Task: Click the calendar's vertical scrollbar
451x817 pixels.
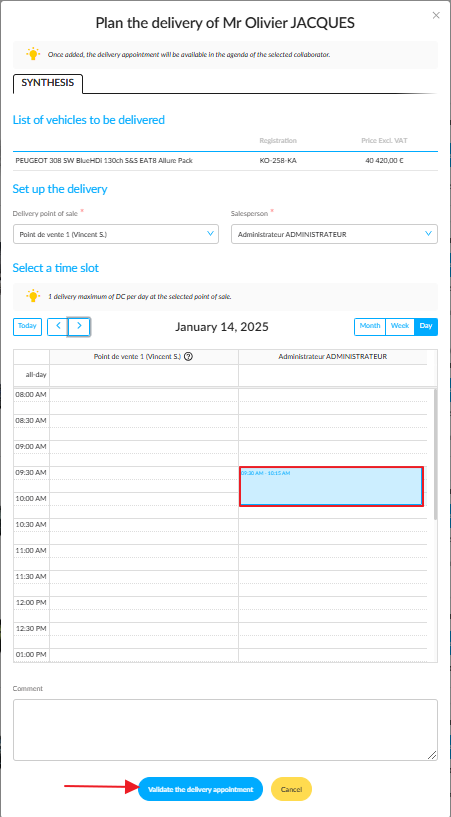Action: click(x=435, y=453)
